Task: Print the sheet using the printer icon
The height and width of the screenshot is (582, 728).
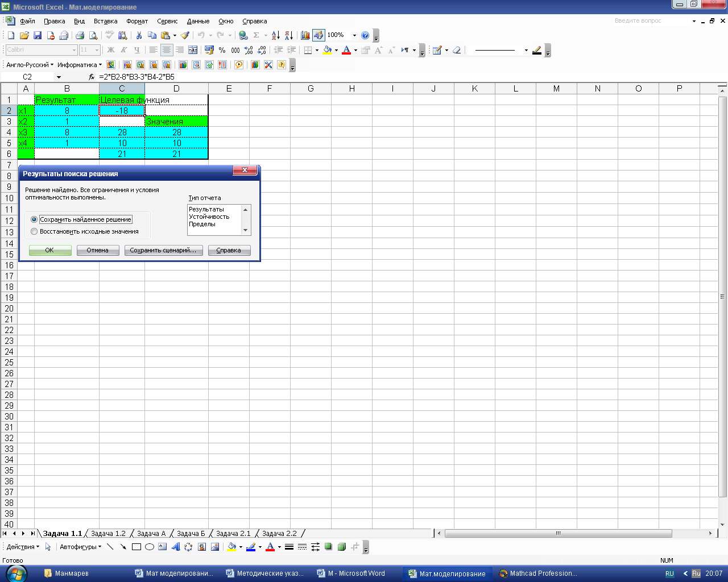Action: pos(80,35)
